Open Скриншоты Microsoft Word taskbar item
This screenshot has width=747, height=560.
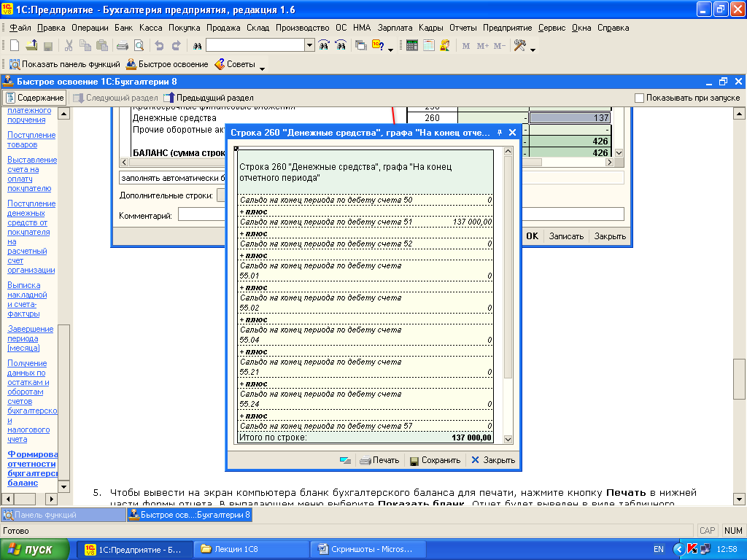coord(368,550)
